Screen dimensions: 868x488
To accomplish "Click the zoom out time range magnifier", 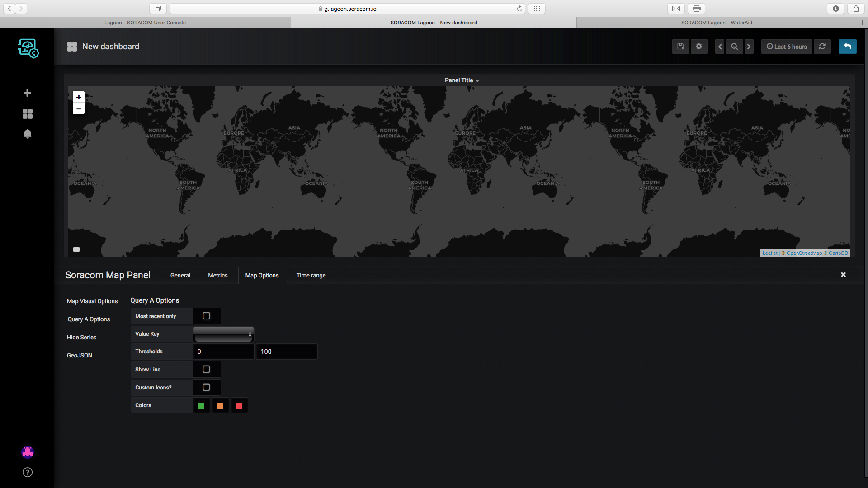I will pyautogui.click(x=734, y=47).
